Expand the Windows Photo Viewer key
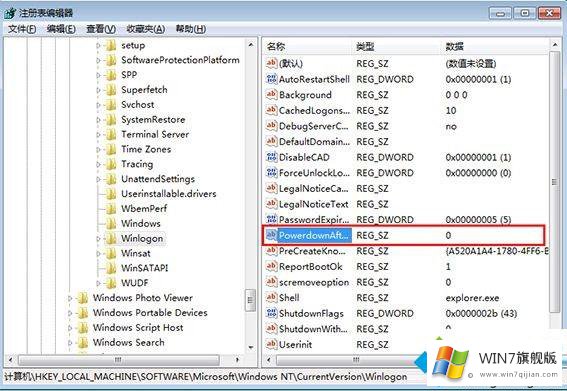567x391 pixels. 70,298
